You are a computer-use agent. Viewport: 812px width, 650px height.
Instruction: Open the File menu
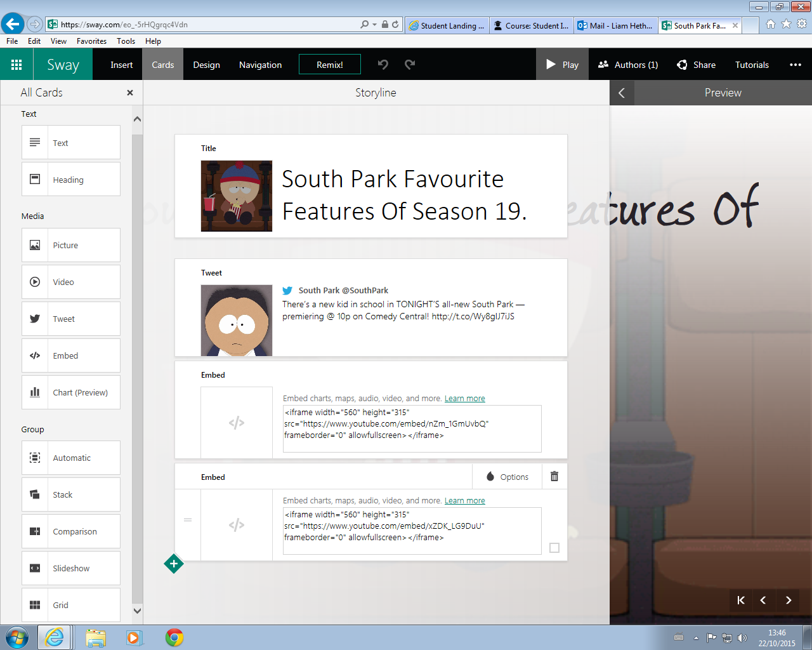pyautogui.click(x=12, y=41)
